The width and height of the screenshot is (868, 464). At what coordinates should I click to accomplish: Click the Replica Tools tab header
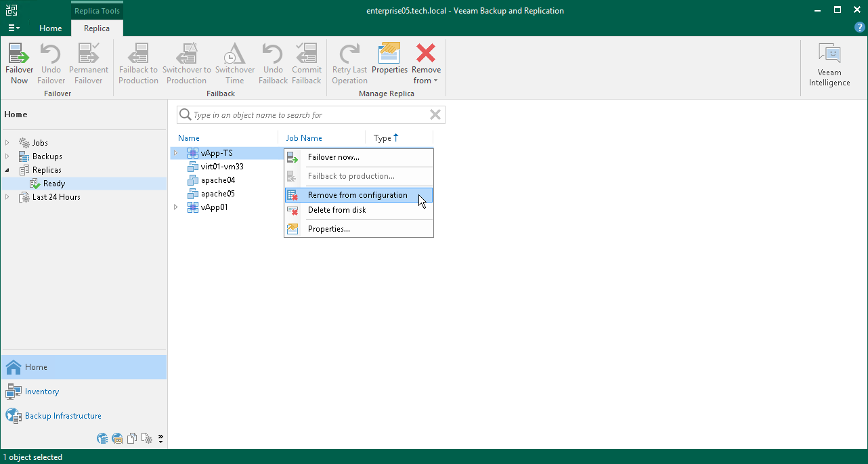pos(97,11)
